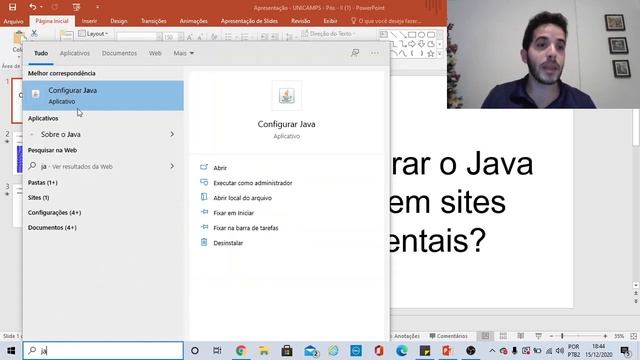This screenshot has height=360, width=640.
Task: Open the undo history dropdown arrow
Action: click(x=41, y=7)
